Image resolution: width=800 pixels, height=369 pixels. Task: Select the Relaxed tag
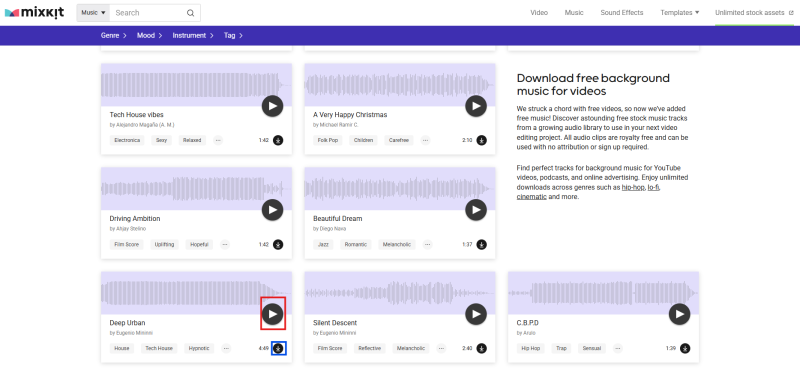coord(192,140)
